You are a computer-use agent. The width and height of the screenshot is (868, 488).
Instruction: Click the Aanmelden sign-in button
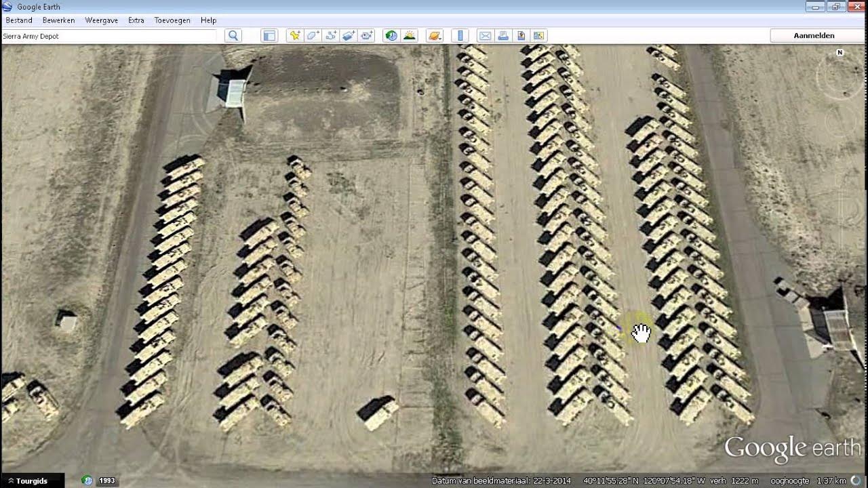[x=814, y=36]
